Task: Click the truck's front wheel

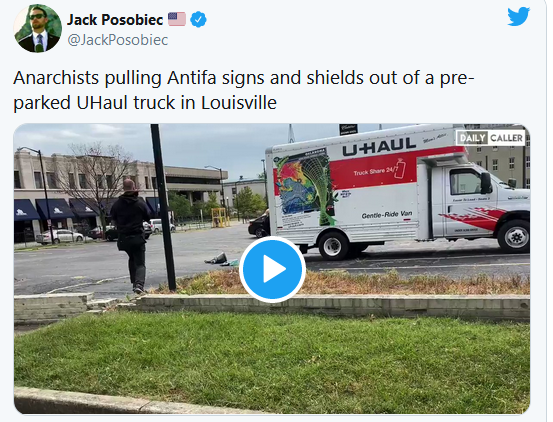Action: point(514,236)
